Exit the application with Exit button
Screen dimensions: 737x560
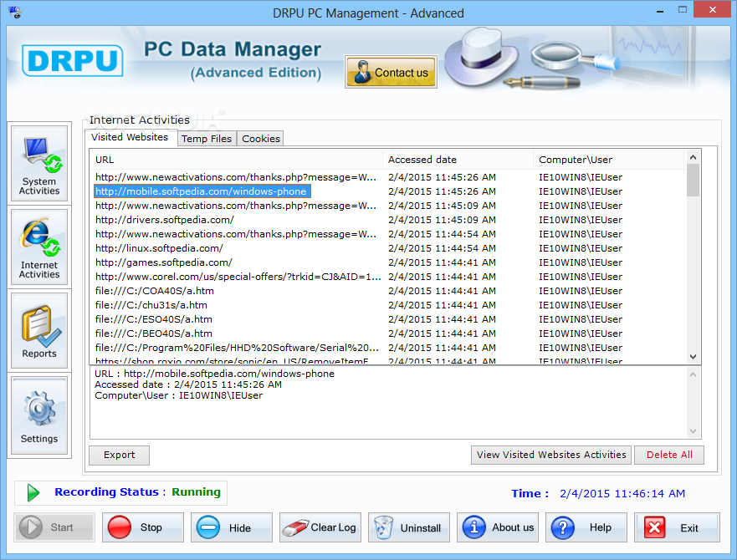(678, 527)
